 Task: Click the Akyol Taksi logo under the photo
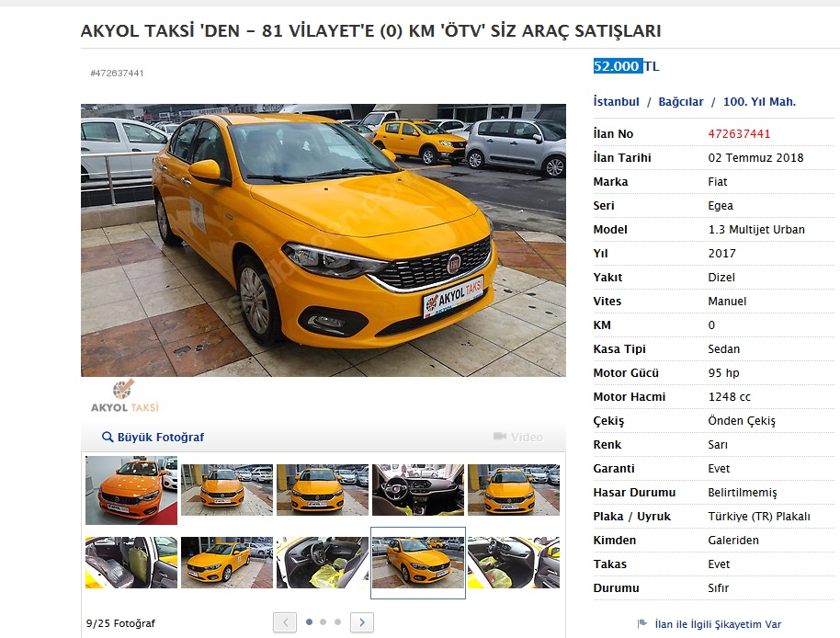pyautogui.click(x=124, y=396)
